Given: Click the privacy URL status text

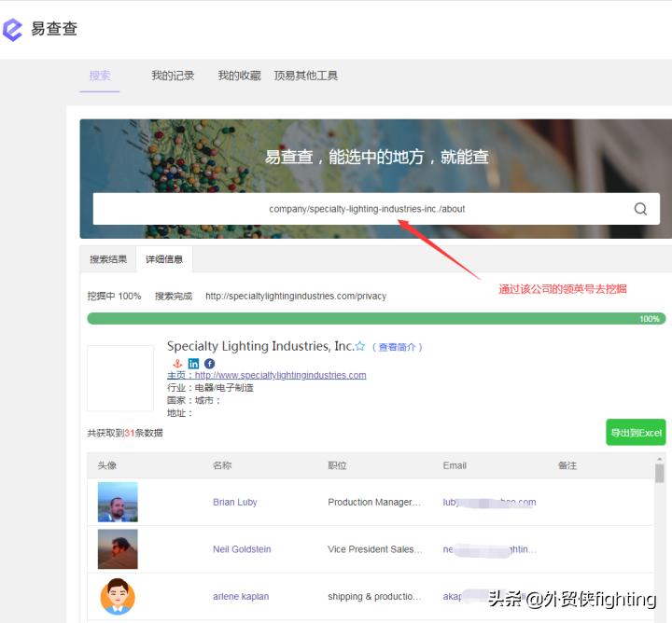Looking at the screenshot, I should [296, 296].
